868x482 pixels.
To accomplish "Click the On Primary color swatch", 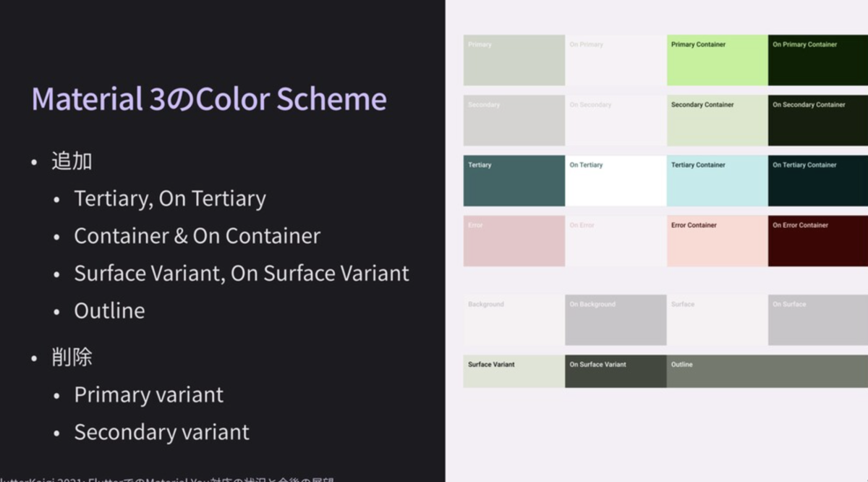I will point(616,60).
